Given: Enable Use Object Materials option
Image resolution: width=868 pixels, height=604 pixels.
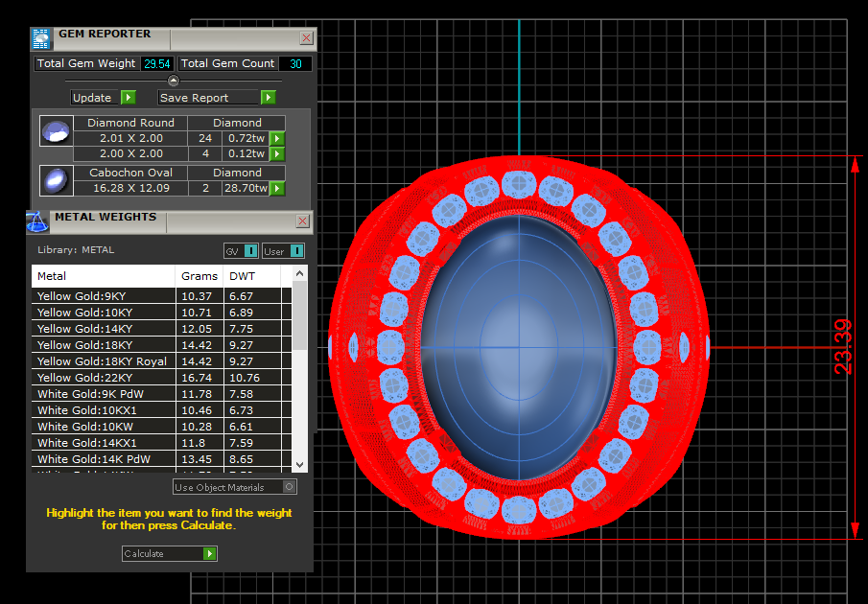Looking at the screenshot, I should (290, 487).
